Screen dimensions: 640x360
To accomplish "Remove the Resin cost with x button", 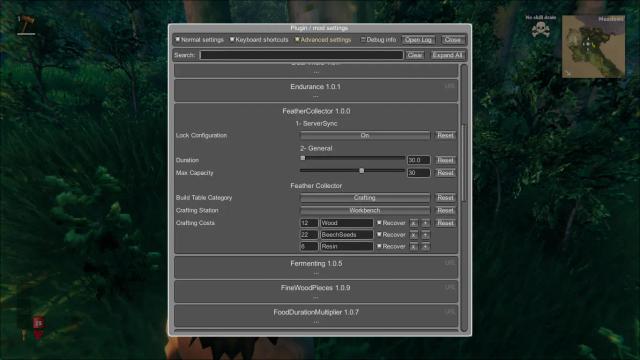I will (413, 247).
